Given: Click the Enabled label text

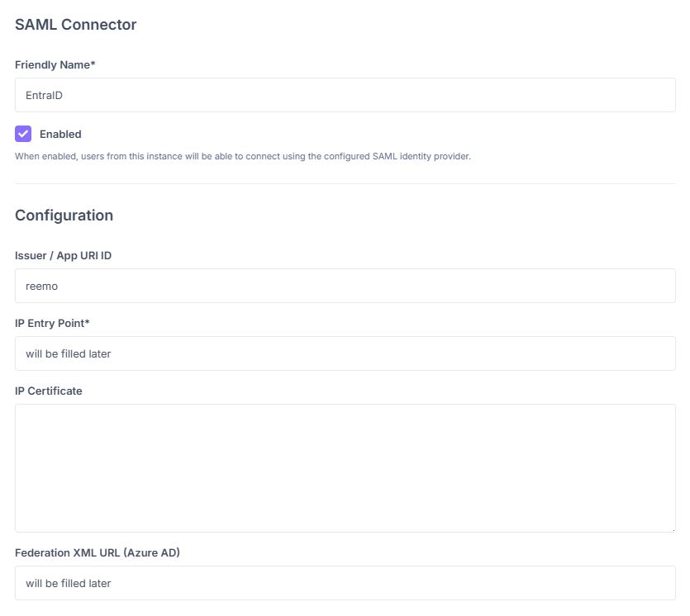Looking at the screenshot, I should [60, 134].
